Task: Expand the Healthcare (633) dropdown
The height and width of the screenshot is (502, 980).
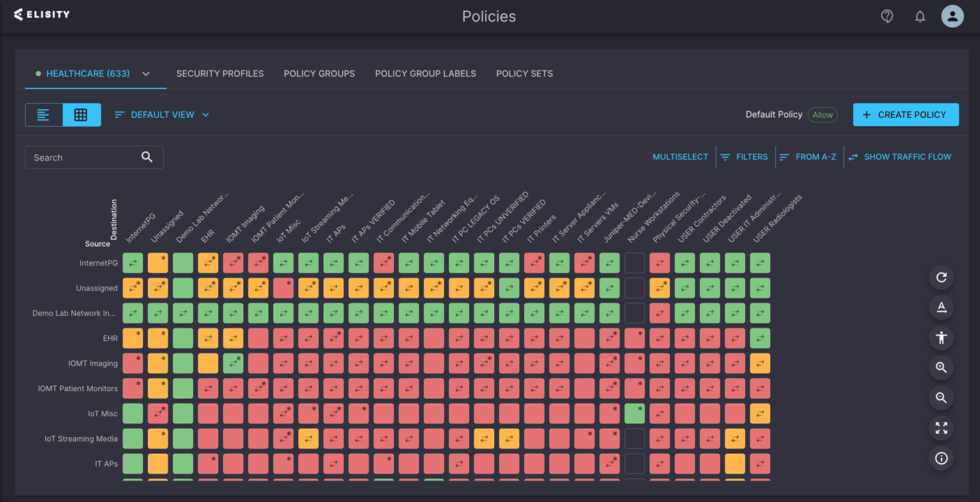Action: coord(146,74)
